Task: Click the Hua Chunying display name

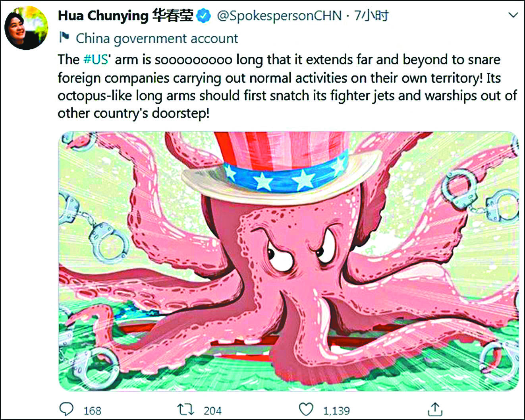Action: click(103, 16)
